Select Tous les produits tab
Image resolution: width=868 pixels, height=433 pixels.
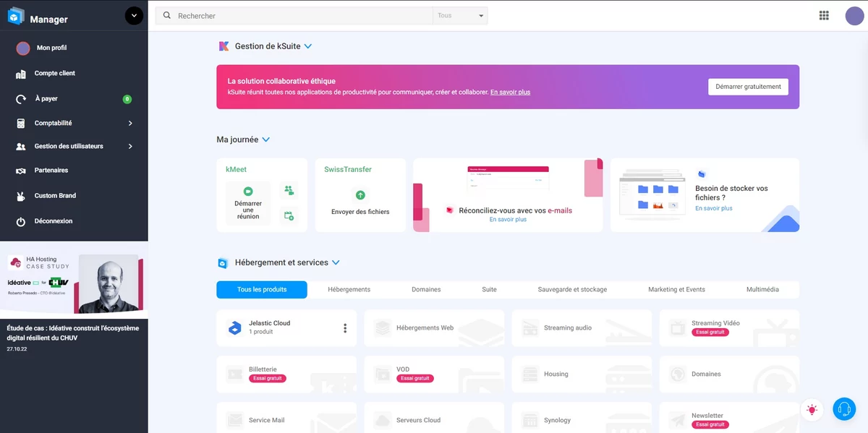point(262,290)
